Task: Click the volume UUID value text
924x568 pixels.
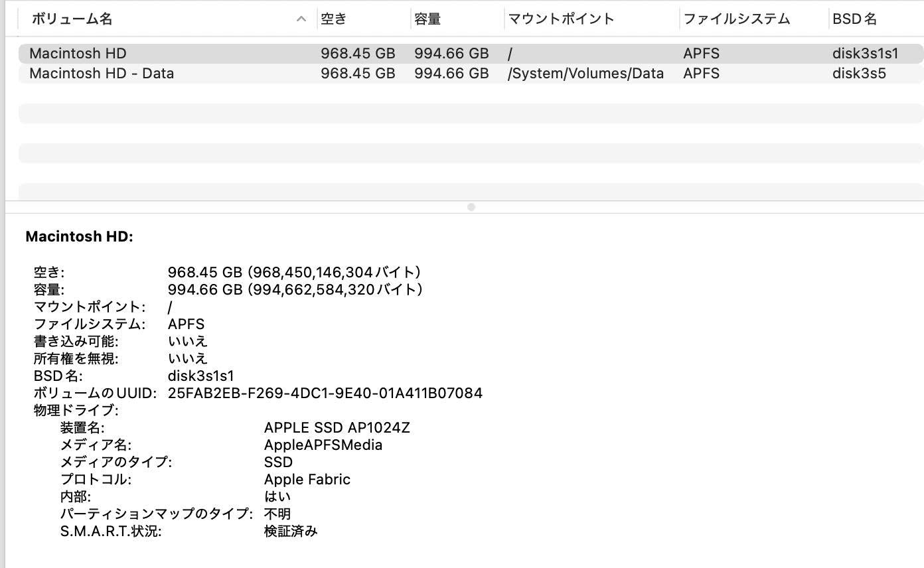Action: click(323, 393)
